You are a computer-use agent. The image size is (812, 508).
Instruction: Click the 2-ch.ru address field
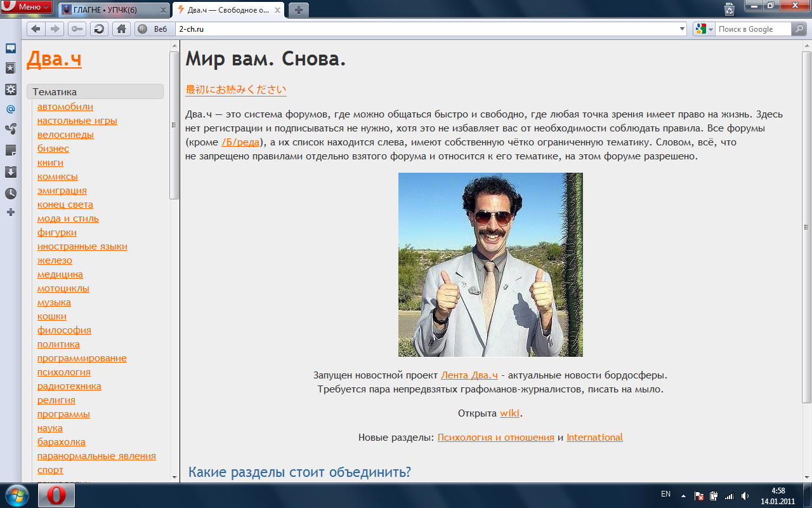point(426,29)
